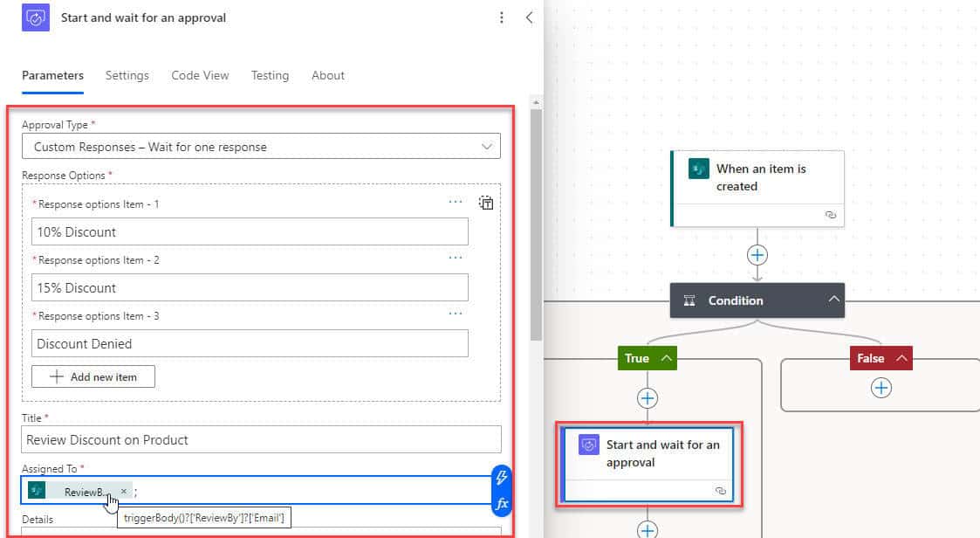Image resolution: width=980 pixels, height=538 pixels.
Task: Click the ReviewBy dynamic content token
Action: coord(79,491)
